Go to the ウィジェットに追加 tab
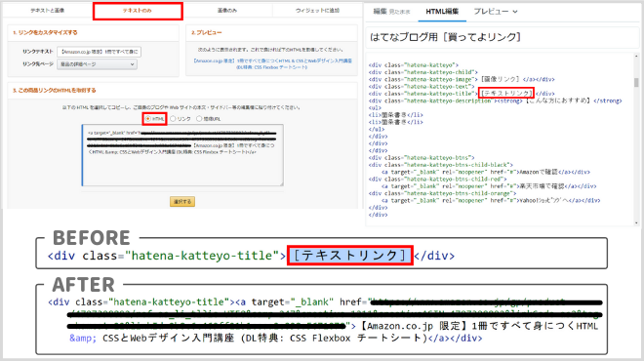This screenshot has height=361, width=644. click(x=317, y=11)
